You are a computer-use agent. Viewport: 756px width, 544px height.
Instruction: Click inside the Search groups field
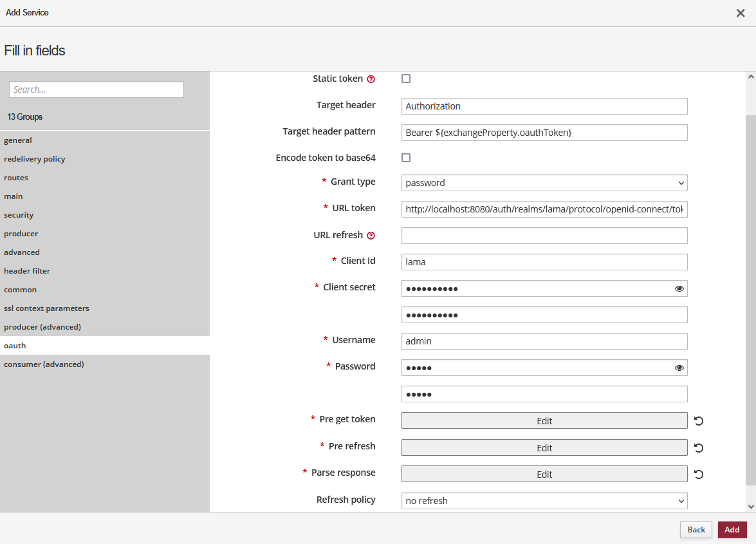click(95, 89)
